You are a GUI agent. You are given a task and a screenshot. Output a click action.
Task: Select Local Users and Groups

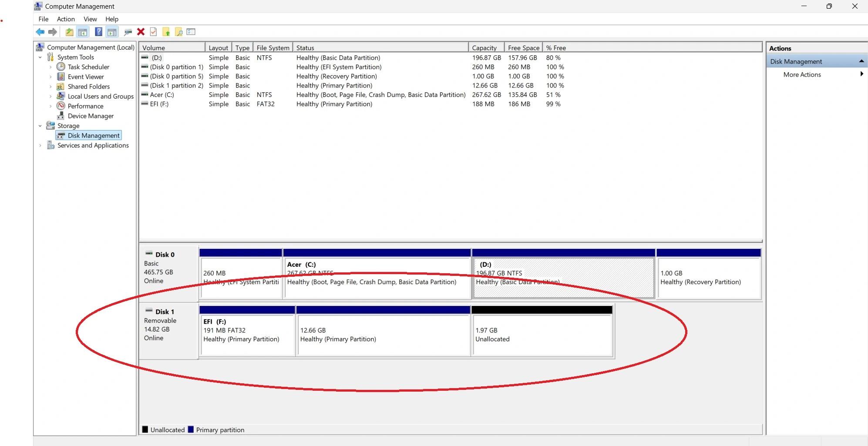101,97
